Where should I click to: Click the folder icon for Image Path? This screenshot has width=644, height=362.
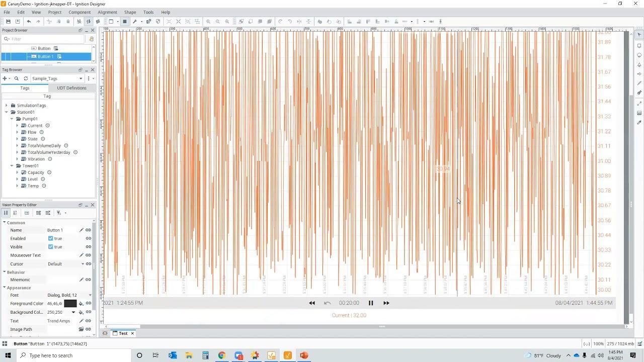click(x=80, y=329)
